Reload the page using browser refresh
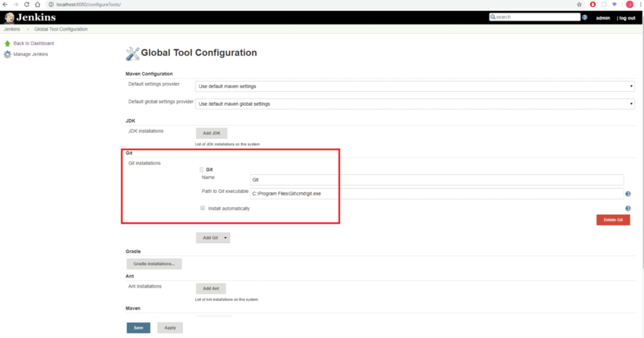Image resolution: width=644 pixels, height=338 pixels. pos(27,4)
